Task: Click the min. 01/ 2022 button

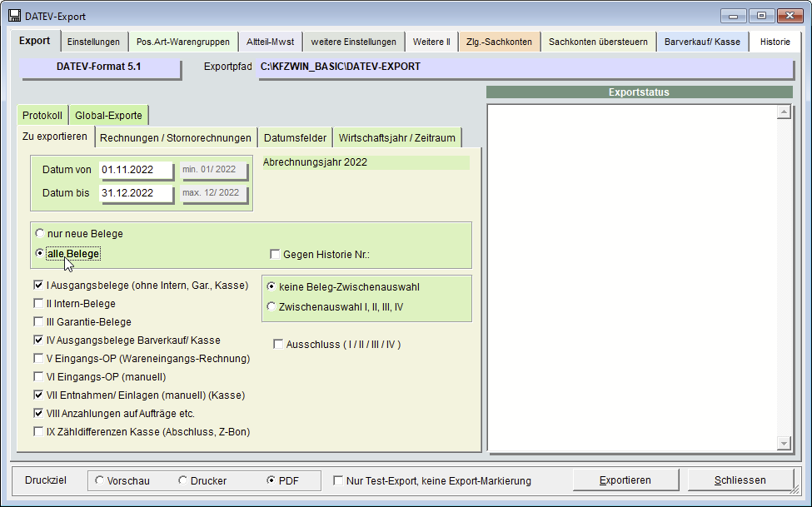Action: 213,170
